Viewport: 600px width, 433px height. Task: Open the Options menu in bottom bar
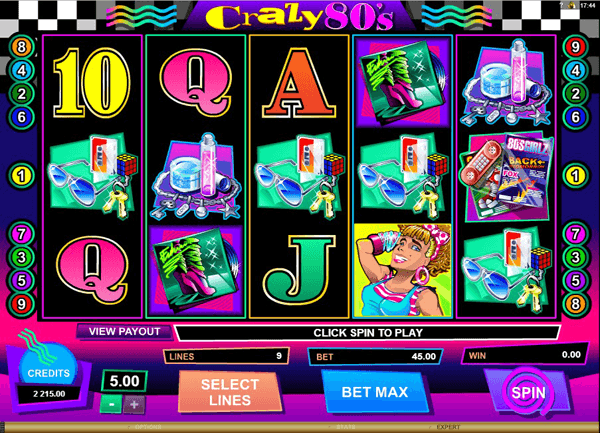148,427
